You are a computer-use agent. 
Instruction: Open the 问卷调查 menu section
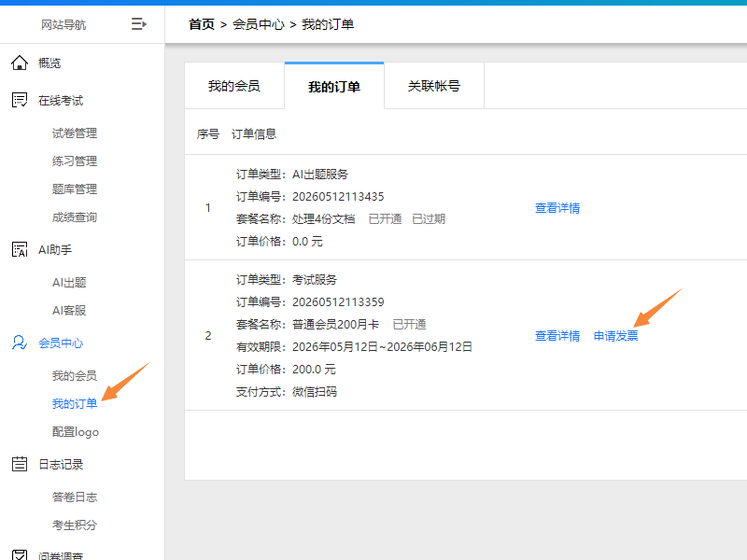coord(61,555)
